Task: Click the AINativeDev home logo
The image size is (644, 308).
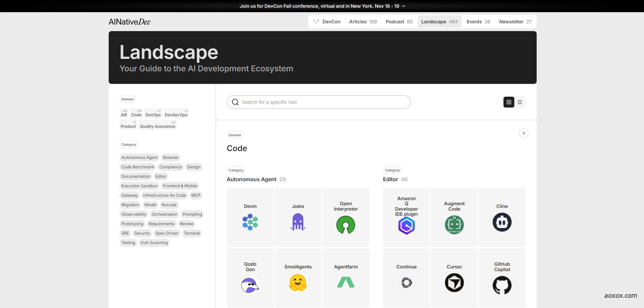Action: point(130,22)
